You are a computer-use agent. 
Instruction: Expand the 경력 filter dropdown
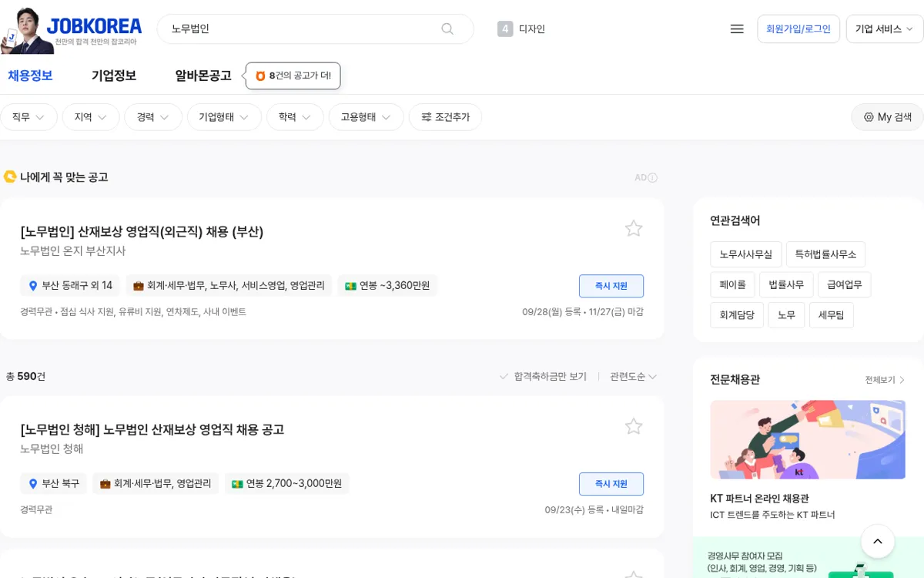[153, 117]
